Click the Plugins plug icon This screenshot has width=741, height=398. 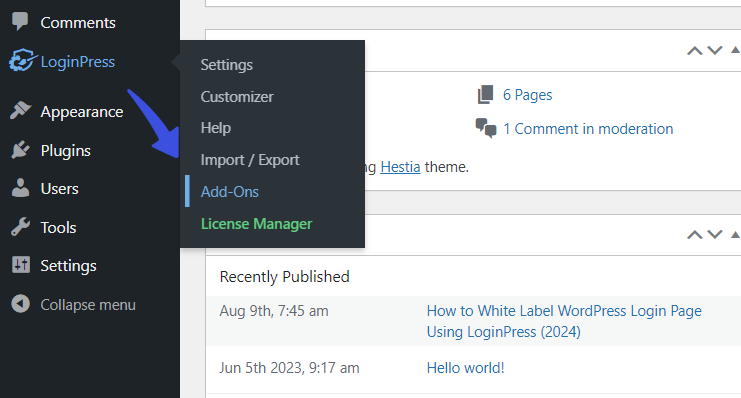[x=20, y=150]
